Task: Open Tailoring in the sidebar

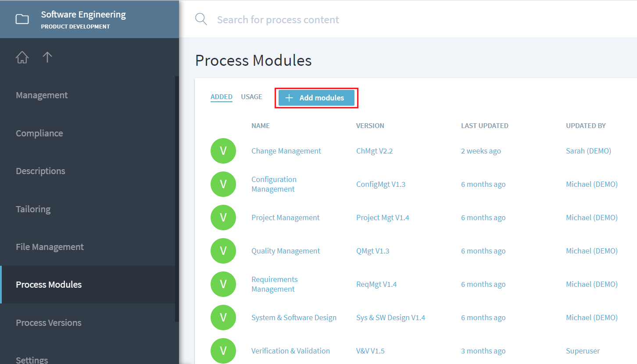Action: [x=33, y=209]
